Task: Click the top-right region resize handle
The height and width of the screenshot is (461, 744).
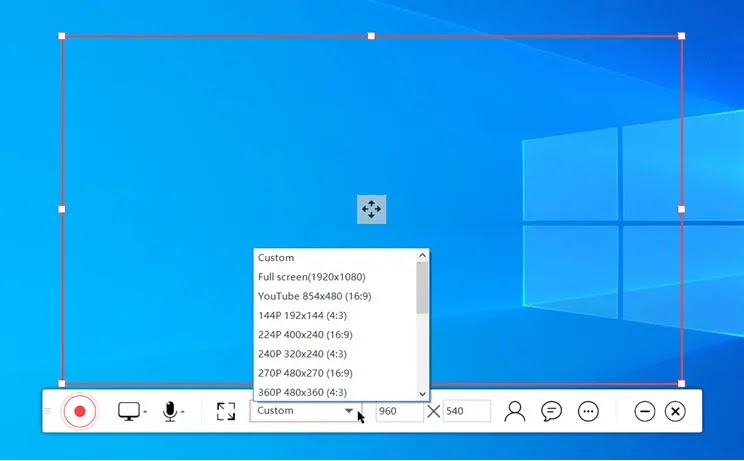Action: (681, 36)
